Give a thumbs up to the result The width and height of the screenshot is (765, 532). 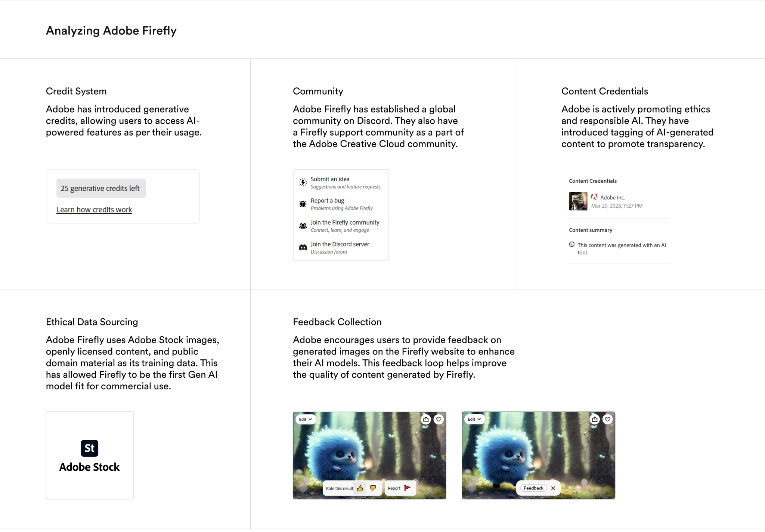(360, 488)
